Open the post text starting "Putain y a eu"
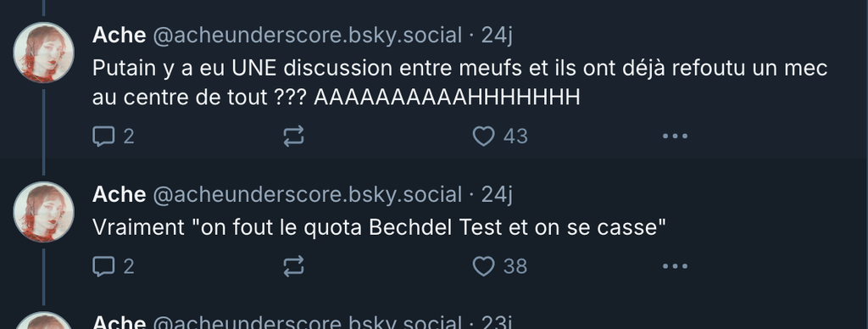This screenshot has width=868, height=329. click(459, 82)
